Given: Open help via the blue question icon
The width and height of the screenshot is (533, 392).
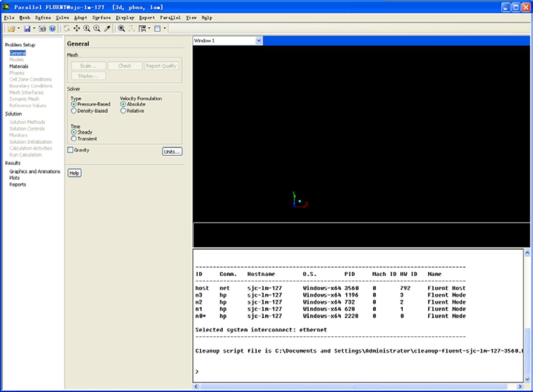Looking at the screenshot, I should click(52, 29).
